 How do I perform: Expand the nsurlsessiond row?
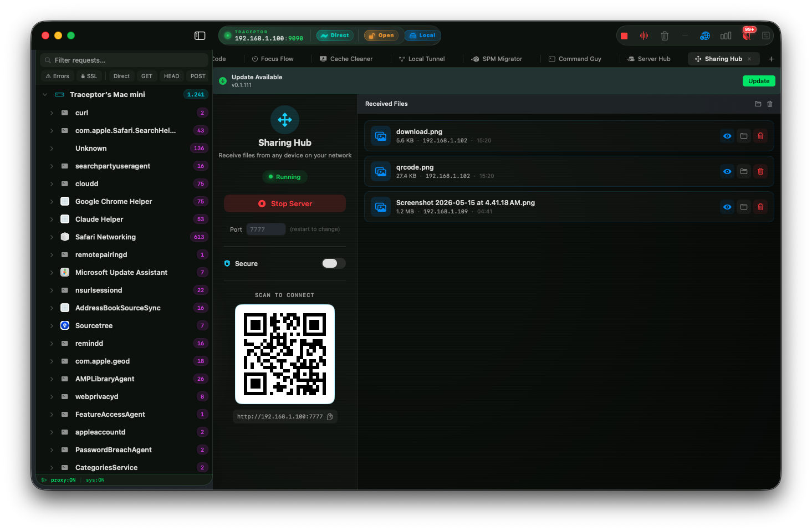52,290
